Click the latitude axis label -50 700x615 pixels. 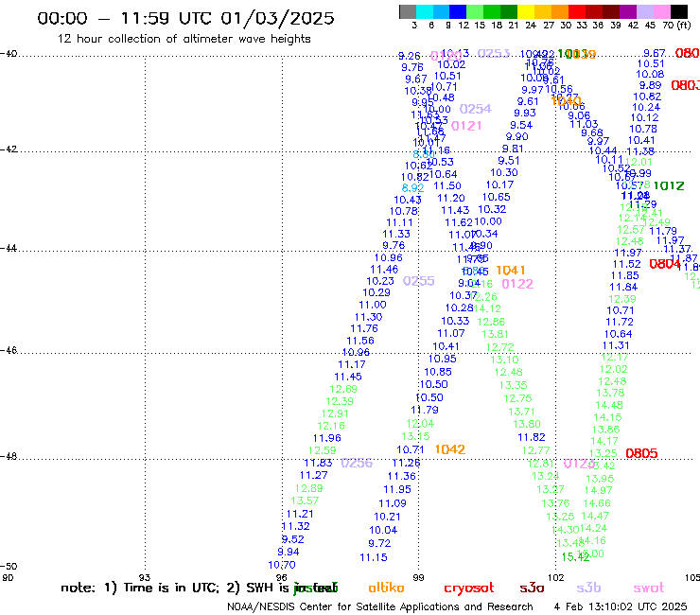click(x=9, y=567)
